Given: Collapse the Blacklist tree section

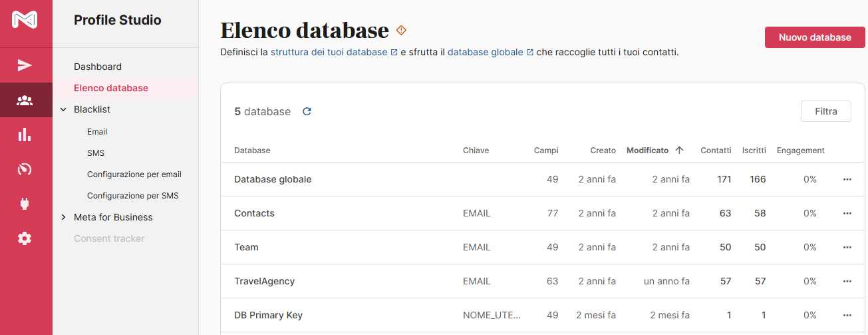Looking at the screenshot, I should [x=64, y=109].
